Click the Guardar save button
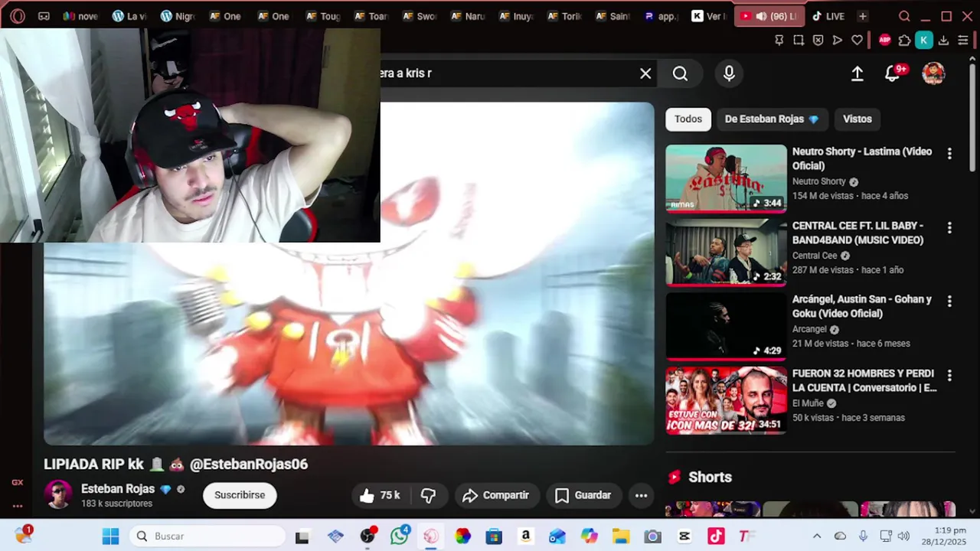Viewport: 980px width, 551px height. point(583,495)
